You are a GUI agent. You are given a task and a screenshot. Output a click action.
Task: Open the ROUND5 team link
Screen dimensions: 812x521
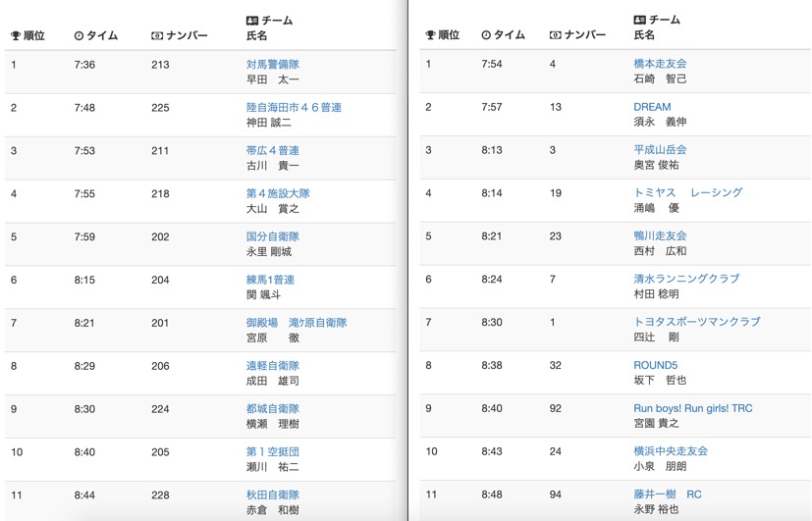coord(655,365)
